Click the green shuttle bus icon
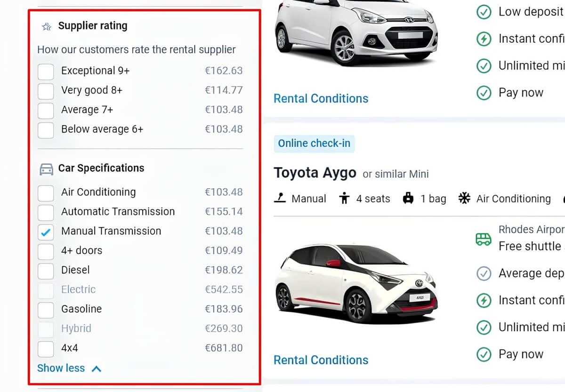The width and height of the screenshot is (565, 392). click(x=484, y=239)
